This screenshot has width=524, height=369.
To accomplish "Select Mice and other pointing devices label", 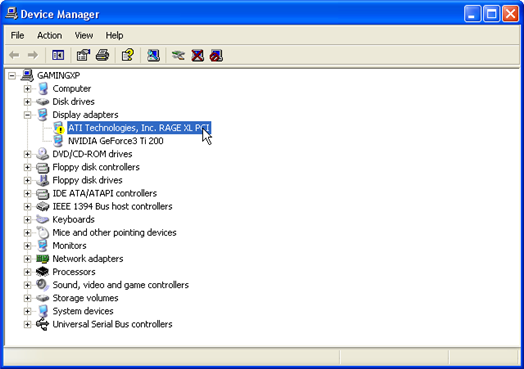I will pyautogui.click(x=114, y=232).
